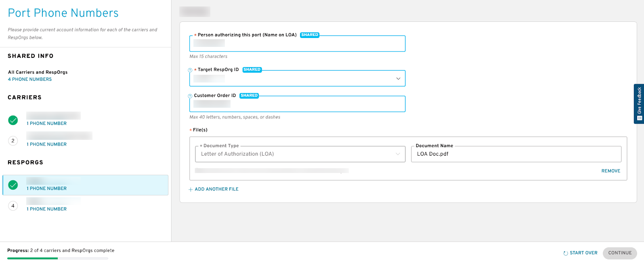
Task: Click the Remove file link
Action: (x=610, y=171)
